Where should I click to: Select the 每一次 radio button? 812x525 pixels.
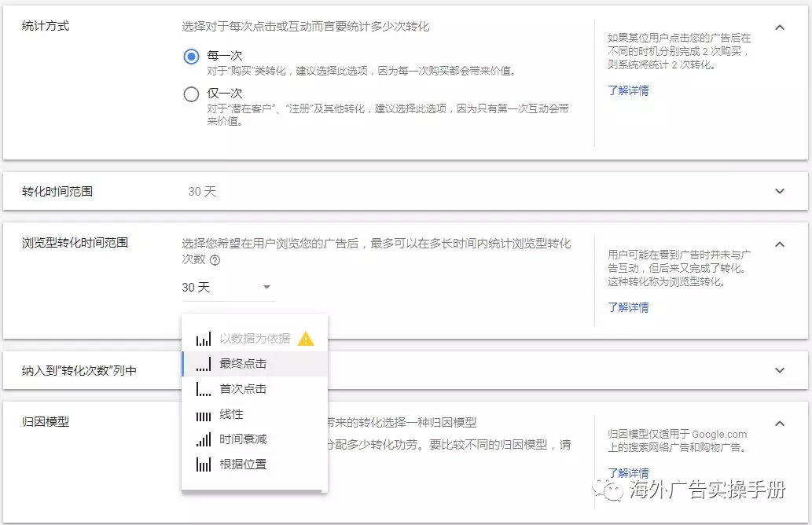coord(191,57)
